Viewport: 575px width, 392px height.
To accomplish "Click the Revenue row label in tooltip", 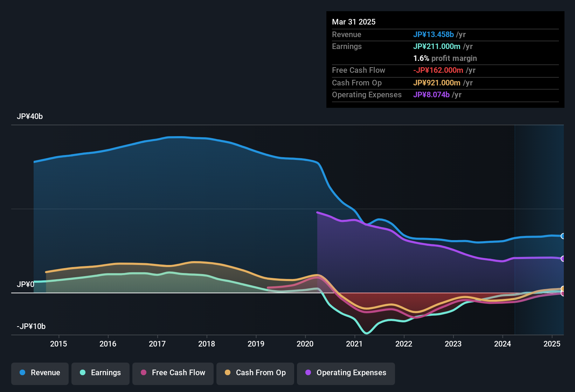I will pyautogui.click(x=346, y=34).
